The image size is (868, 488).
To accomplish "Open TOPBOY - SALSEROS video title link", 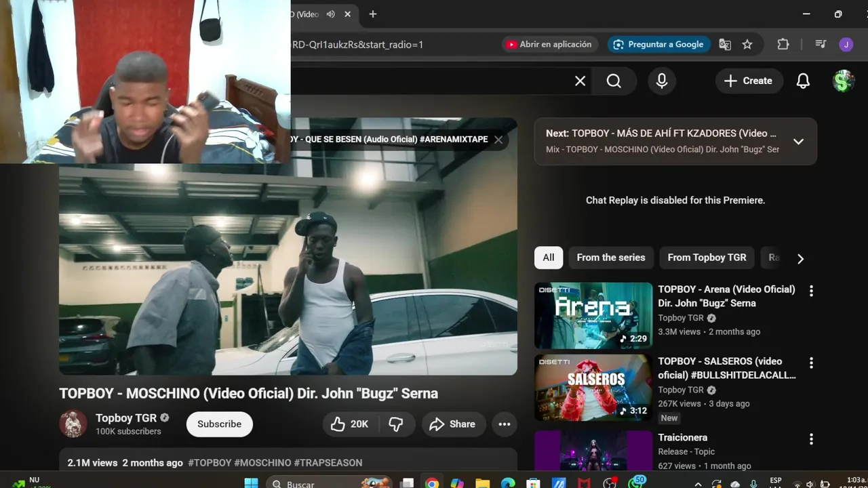I will point(726,368).
